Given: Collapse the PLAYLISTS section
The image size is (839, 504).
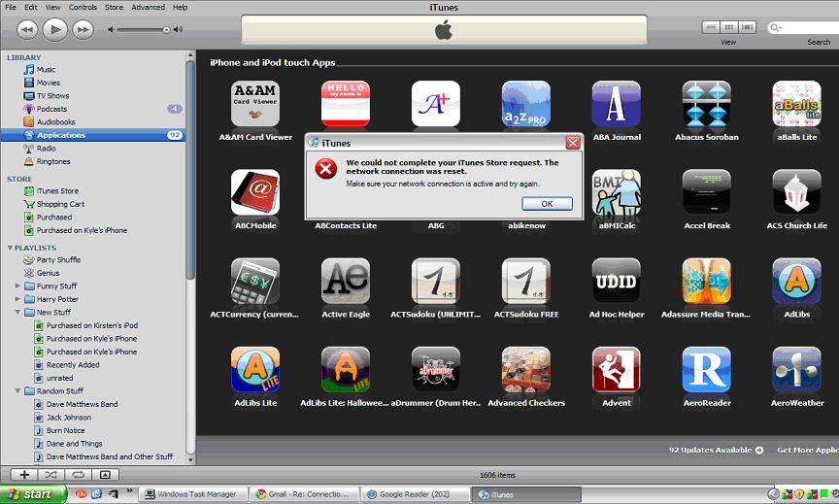Looking at the screenshot, I should (10, 248).
